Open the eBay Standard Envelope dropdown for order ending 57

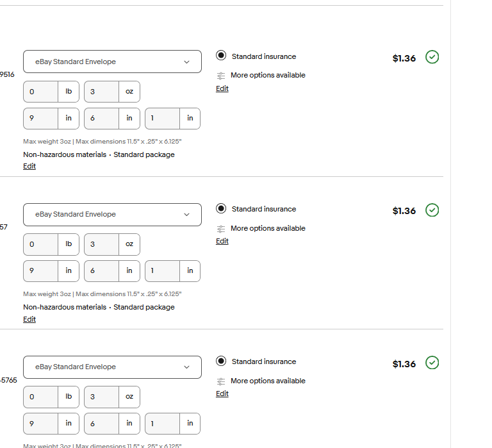coord(112,215)
